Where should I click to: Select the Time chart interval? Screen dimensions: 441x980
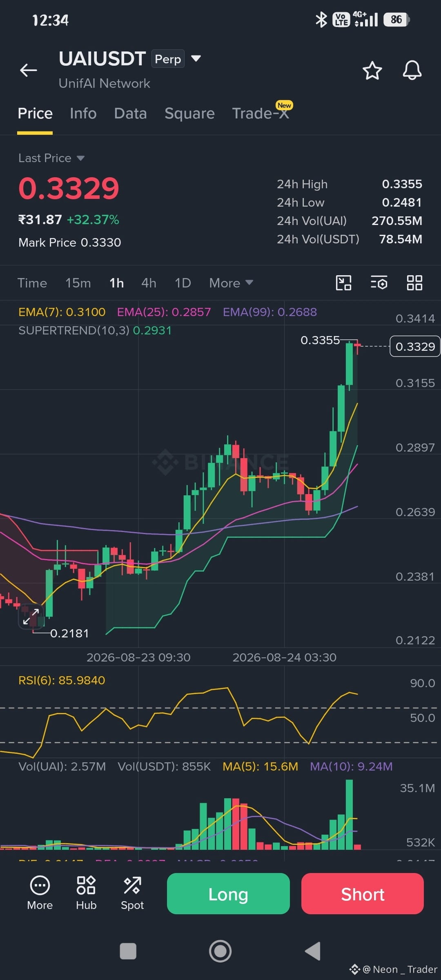point(32,283)
